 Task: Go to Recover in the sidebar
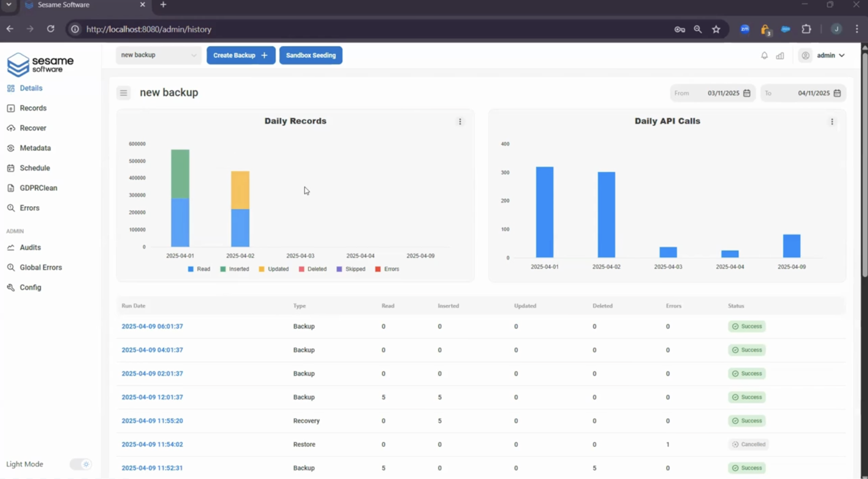tap(33, 128)
